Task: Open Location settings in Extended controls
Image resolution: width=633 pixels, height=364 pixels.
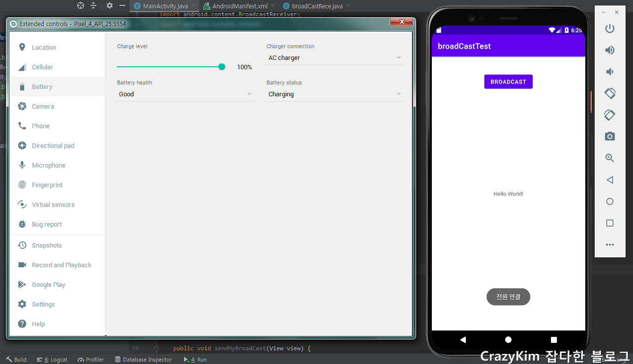Action: tap(57, 48)
